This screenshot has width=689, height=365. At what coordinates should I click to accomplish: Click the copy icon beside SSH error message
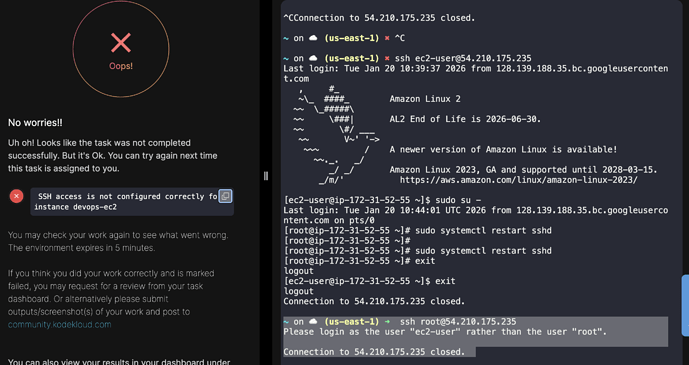[x=225, y=196]
